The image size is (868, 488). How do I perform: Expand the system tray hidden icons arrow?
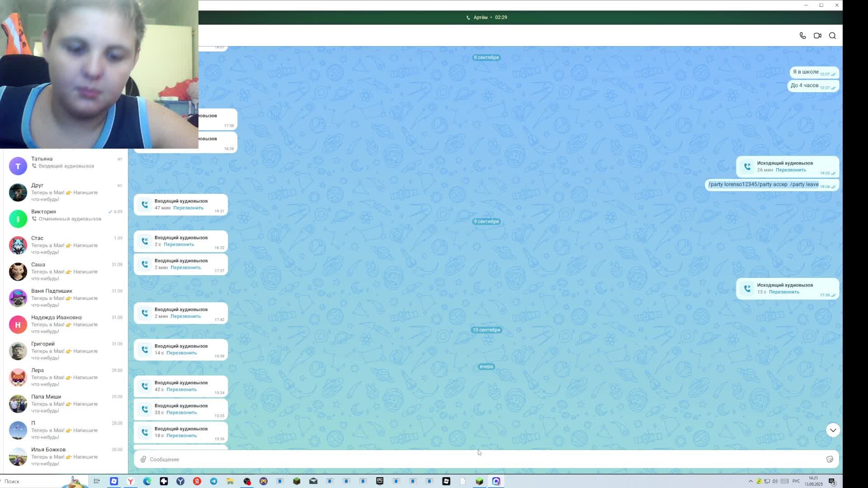pyautogui.click(x=750, y=481)
